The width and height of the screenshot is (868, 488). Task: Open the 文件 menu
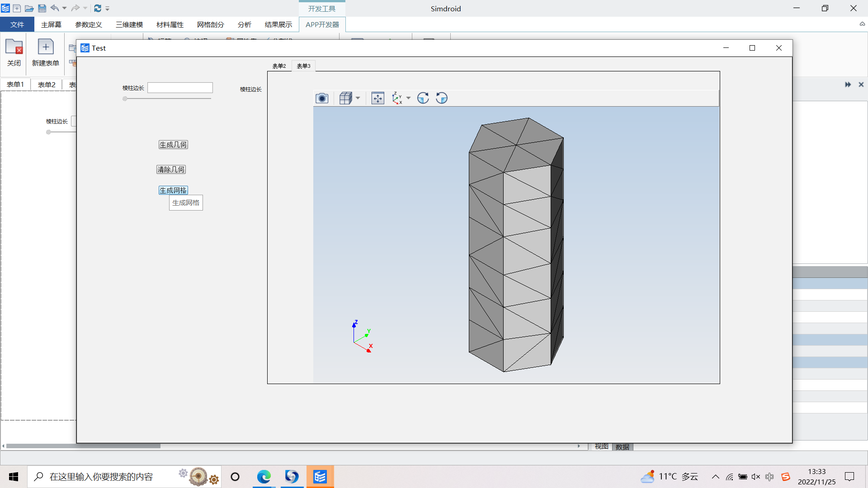tap(17, 24)
